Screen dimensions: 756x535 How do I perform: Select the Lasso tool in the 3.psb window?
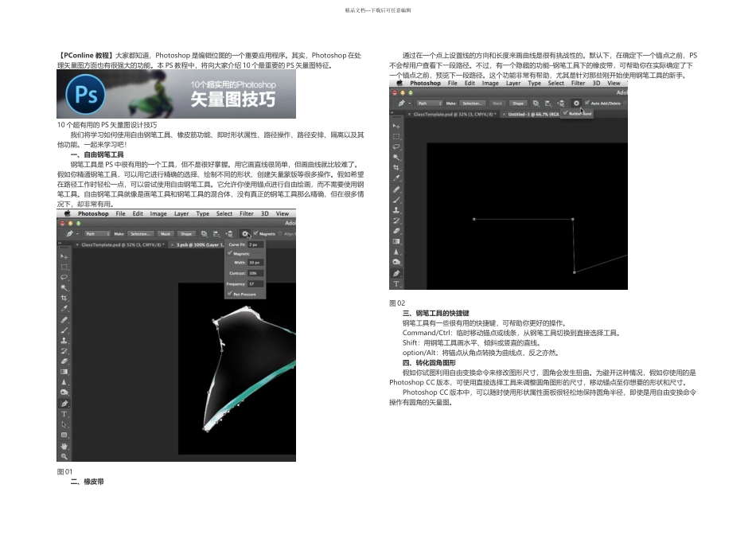(x=64, y=277)
